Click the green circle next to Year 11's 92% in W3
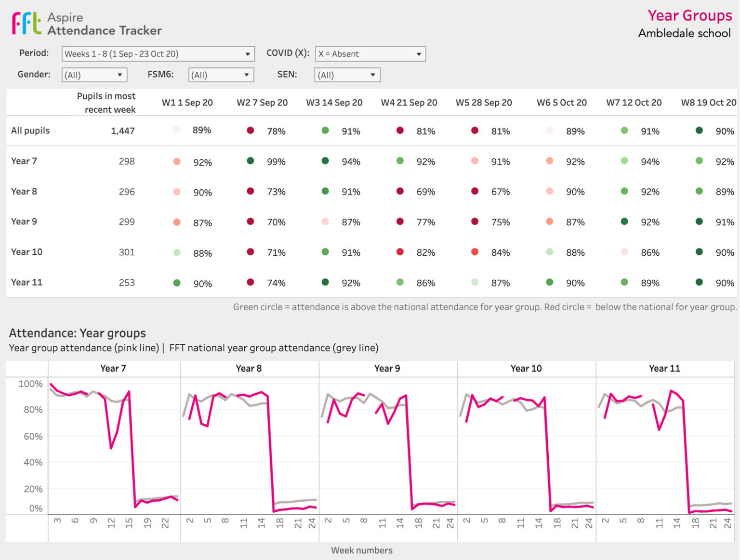Viewport: 740px width, 560px height. coord(325,283)
